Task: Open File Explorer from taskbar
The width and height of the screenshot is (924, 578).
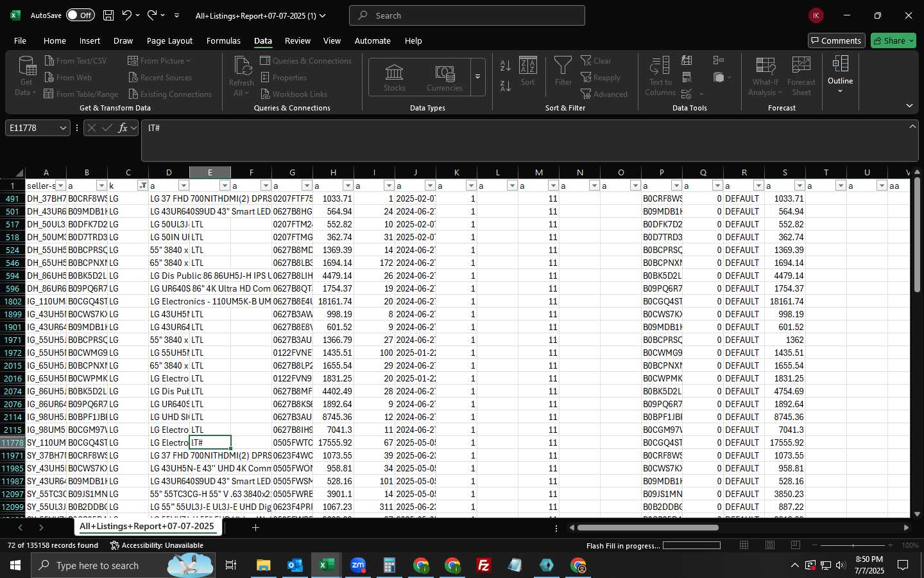Action: tap(264, 565)
